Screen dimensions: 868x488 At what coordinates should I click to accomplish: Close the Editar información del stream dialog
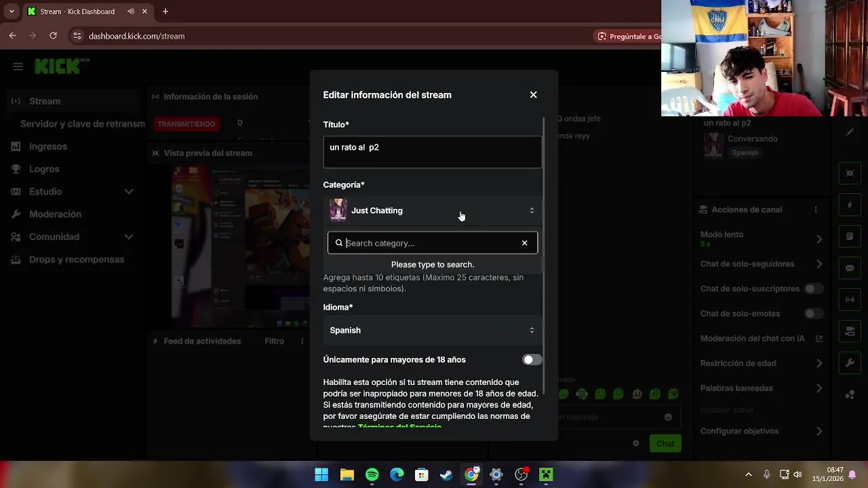pos(533,95)
